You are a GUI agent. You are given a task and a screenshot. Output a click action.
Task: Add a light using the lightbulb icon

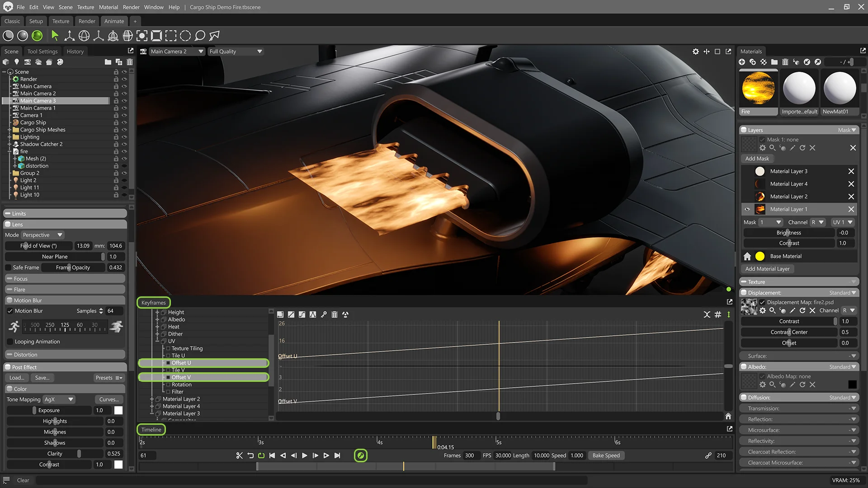(17, 62)
